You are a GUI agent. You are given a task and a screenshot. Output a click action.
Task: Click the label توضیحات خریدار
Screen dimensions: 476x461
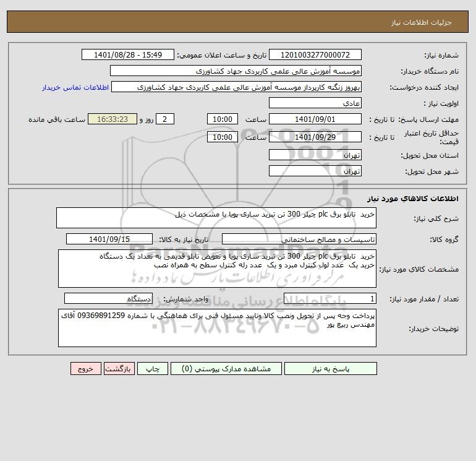[x=433, y=329]
